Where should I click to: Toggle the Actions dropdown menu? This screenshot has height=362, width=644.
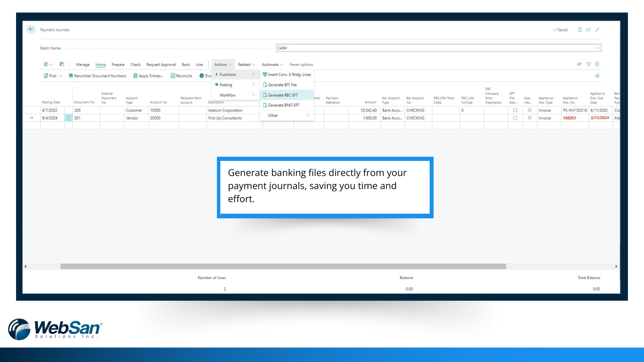[223, 64]
